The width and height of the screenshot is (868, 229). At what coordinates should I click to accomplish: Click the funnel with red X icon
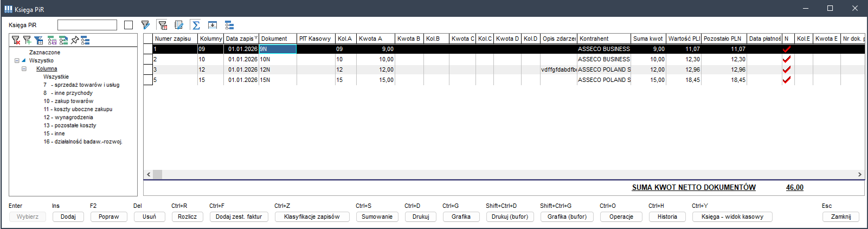coord(16,40)
